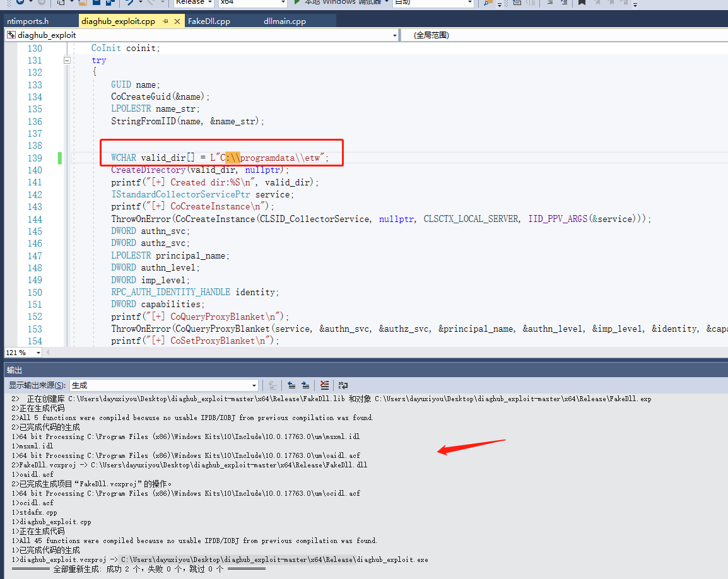Open the 全局范围 scope dropdown
Viewport: 728px width, 579px height.
tap(564, 35)
